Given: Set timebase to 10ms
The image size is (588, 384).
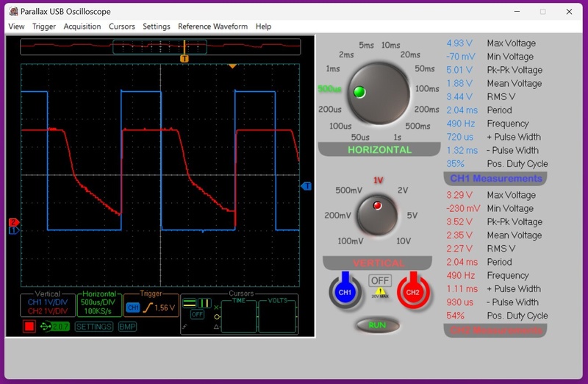Looking at the screenshot, I should (x=390, y=45).
